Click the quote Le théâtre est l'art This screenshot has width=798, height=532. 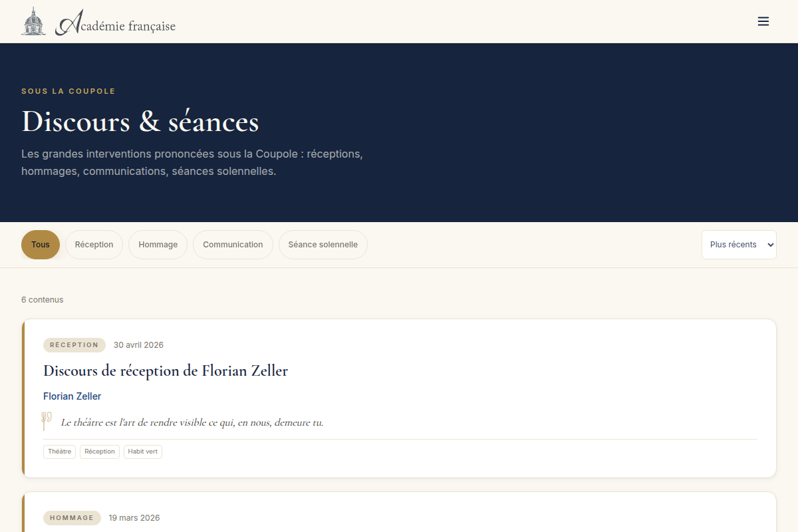coord(192,422)
